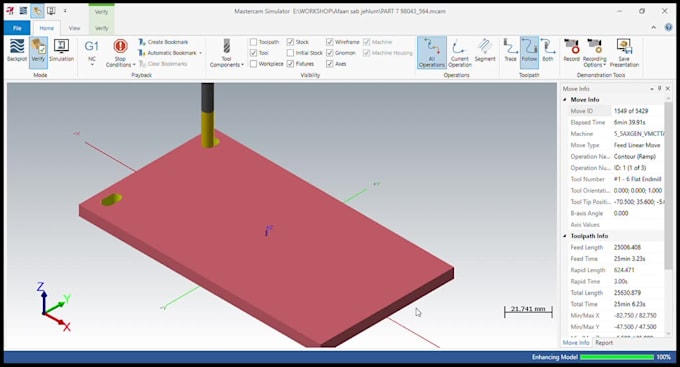Viewport: 680px width, 367px height.
Task: Enable the Initial Stock checkbox
Action: click(x=290, y=53)
